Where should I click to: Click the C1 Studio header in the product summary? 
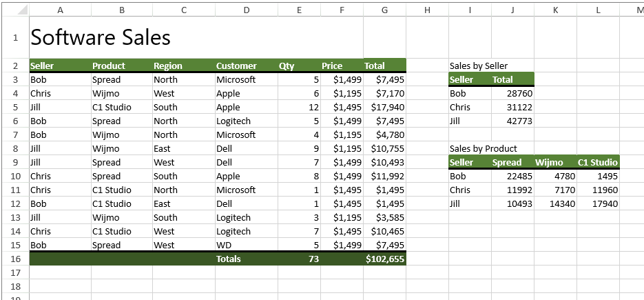point(597,162)
